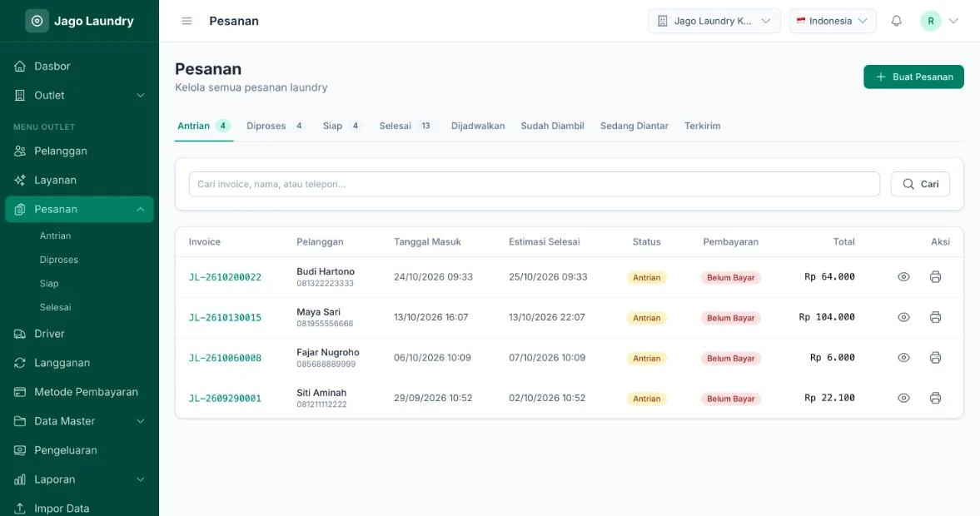
Task: Open user account dropdown chevron
Action: 953,21
